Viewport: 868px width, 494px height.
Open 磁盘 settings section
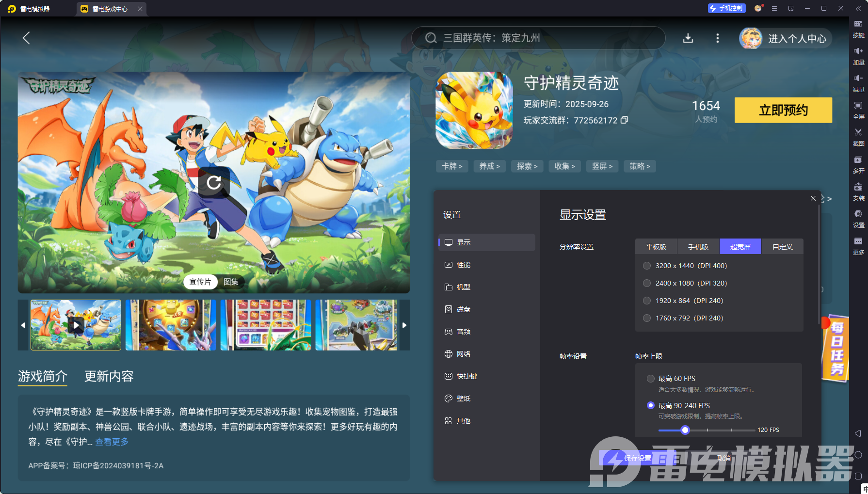click(x=487, y=309)
